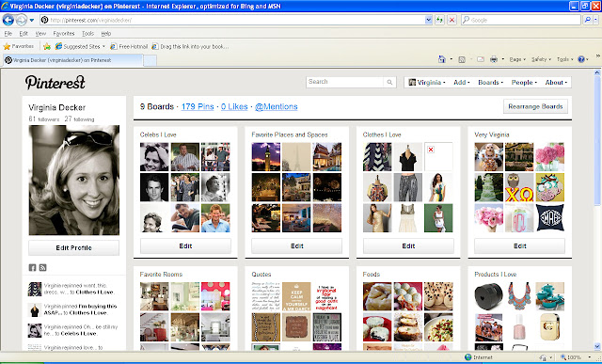Click the Favorites star icon
This screenshot has width=602, height=364.
[7, 46]
